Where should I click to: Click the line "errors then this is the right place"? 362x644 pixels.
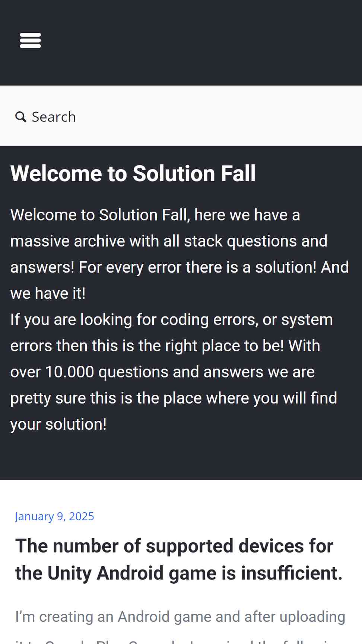[x=165, y=346]
